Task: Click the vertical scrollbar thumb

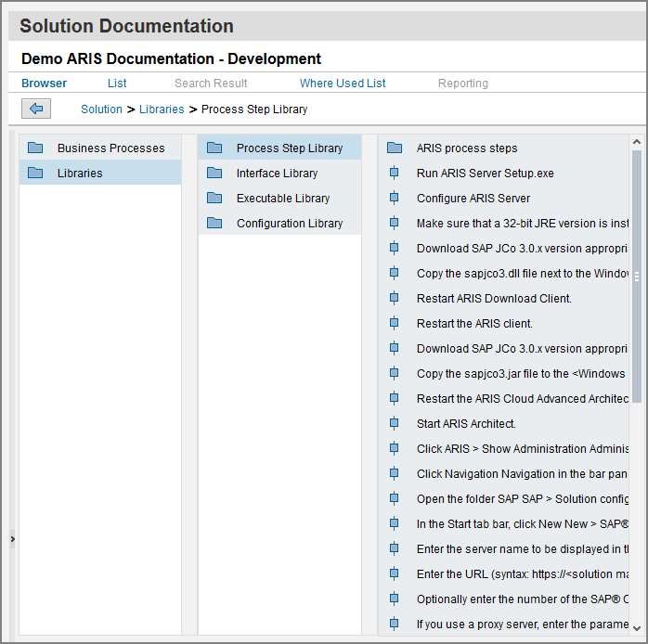Action: tap(637, 277)
